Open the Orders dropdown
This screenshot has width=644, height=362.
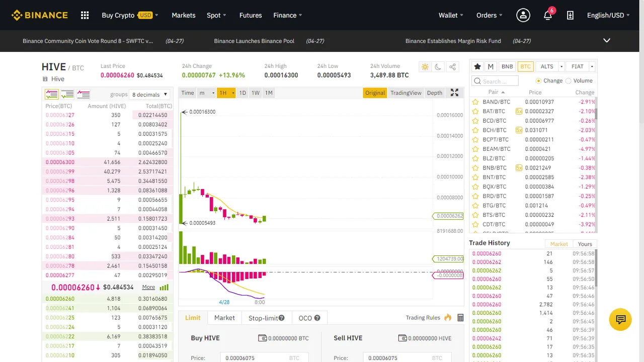(x=489, y=15)
